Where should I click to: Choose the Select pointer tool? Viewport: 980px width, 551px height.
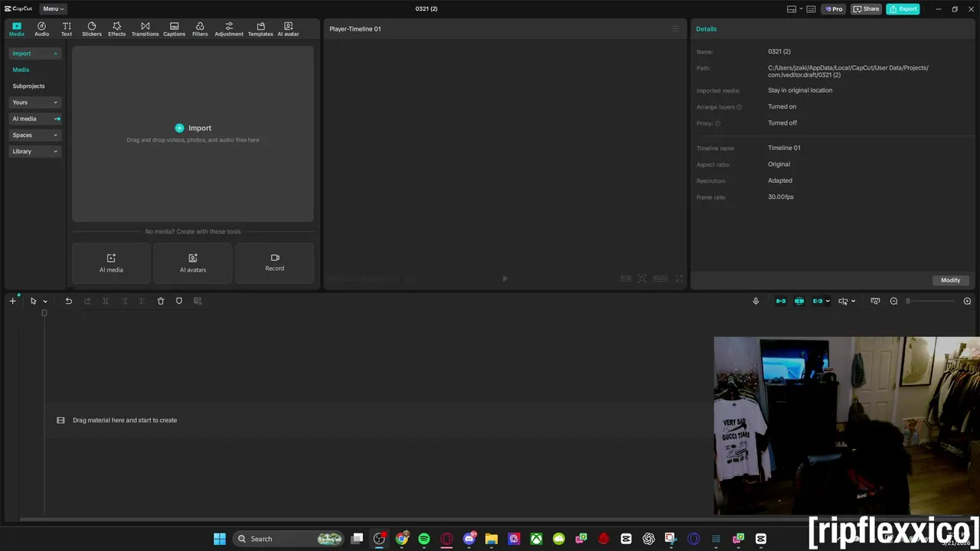coord(33,301)
